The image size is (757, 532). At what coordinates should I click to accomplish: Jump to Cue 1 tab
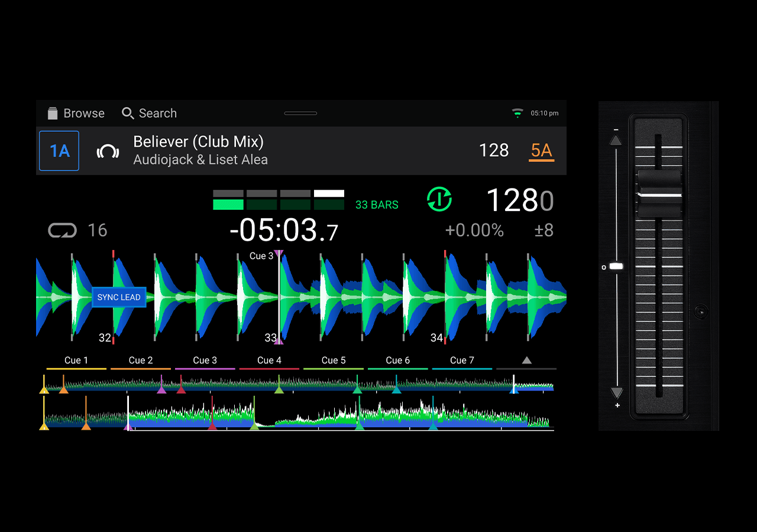[76, 361]
